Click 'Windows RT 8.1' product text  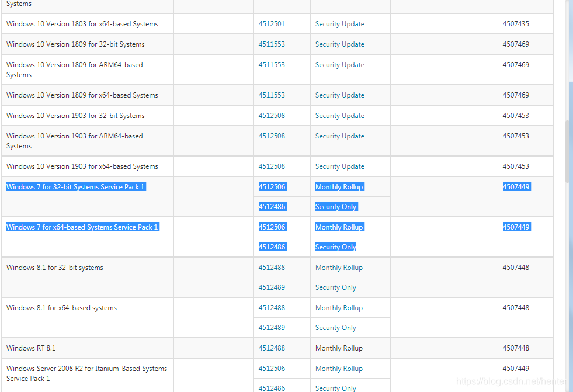coord(31,348)
